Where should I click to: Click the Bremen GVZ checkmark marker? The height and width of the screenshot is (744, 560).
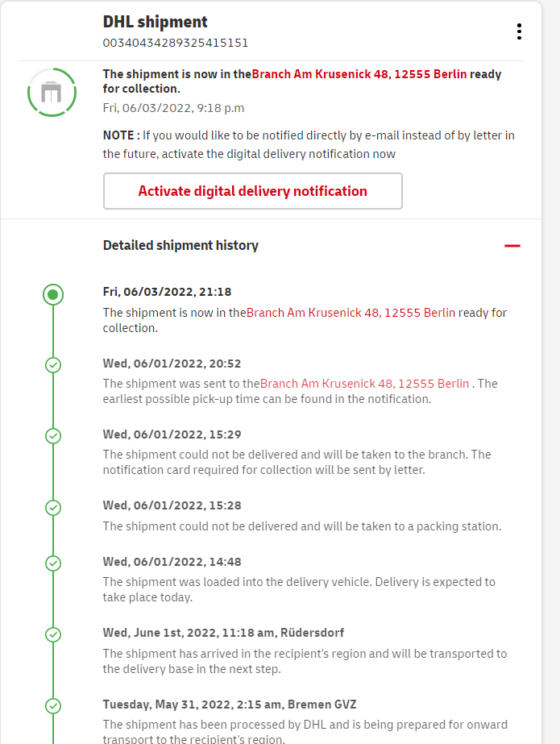[53, 705]
